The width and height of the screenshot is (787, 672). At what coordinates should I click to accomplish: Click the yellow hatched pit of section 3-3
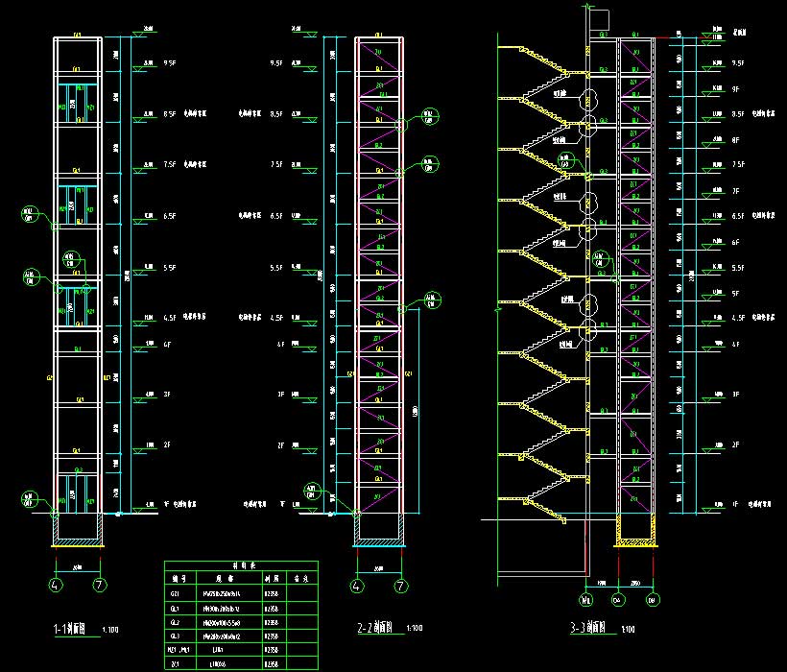635,528
